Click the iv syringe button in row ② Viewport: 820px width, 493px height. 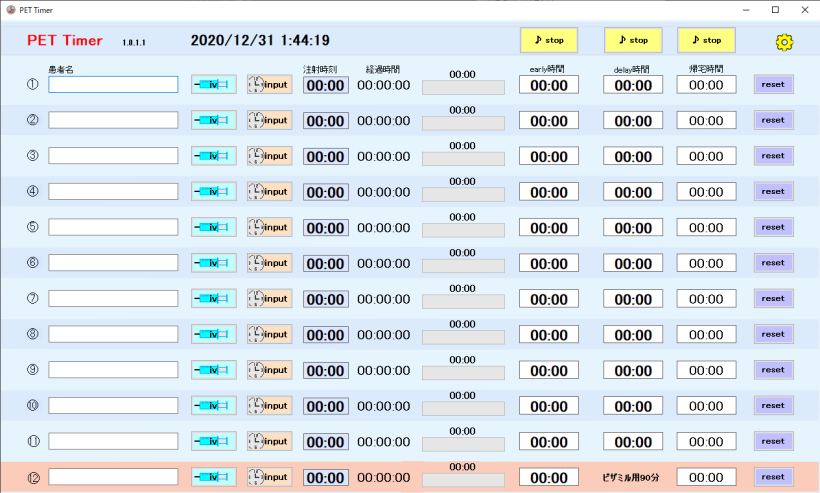pyautogui.click(x=213, y=120)
